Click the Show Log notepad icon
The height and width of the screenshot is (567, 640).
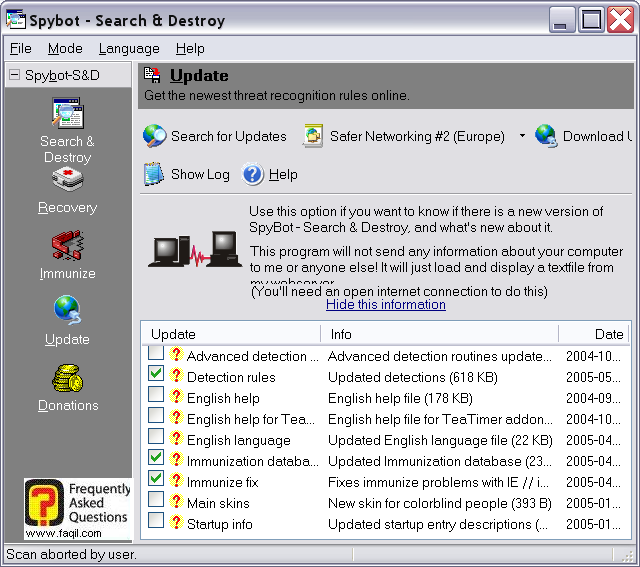pos(153,174)
